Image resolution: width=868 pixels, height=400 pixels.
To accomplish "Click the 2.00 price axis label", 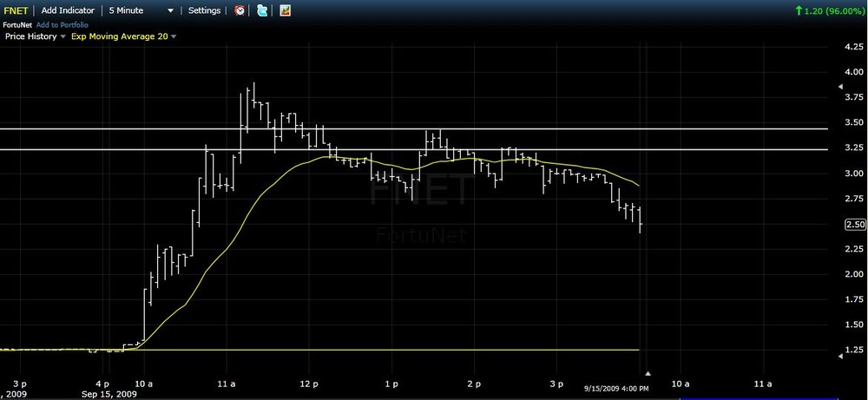I will 855,274.
